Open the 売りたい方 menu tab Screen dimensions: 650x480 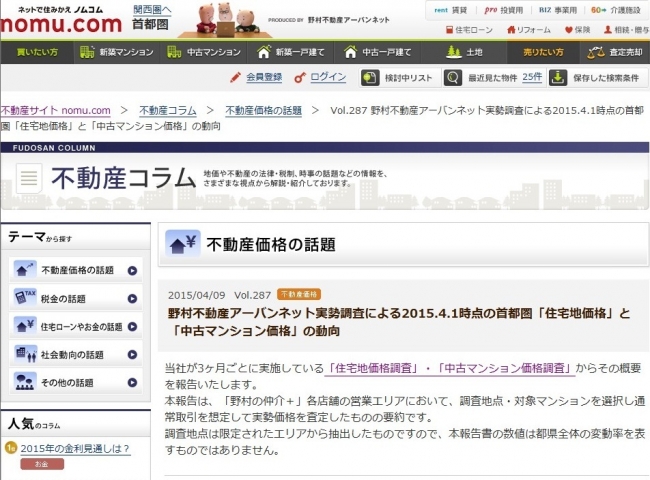click(x=543, y=52)
